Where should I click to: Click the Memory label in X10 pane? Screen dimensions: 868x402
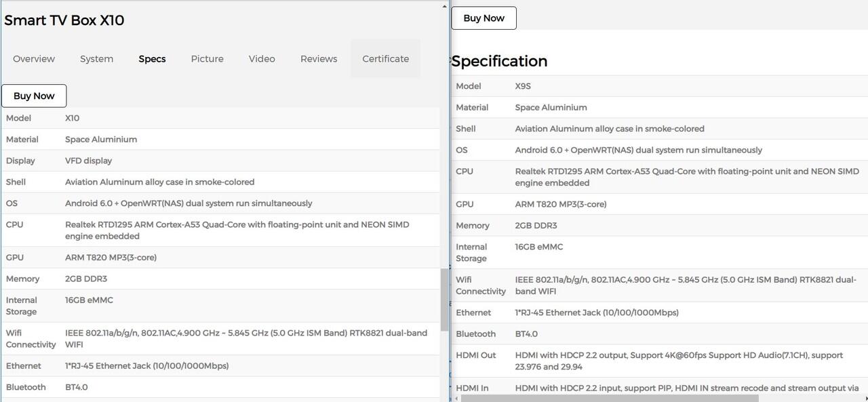click(x=22, y=279)
